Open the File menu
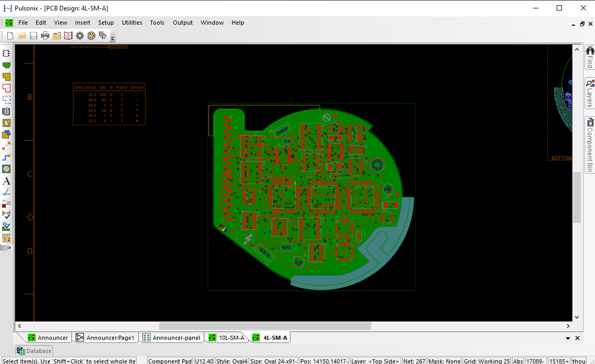 pyautogui.click(x=23, y=23)
